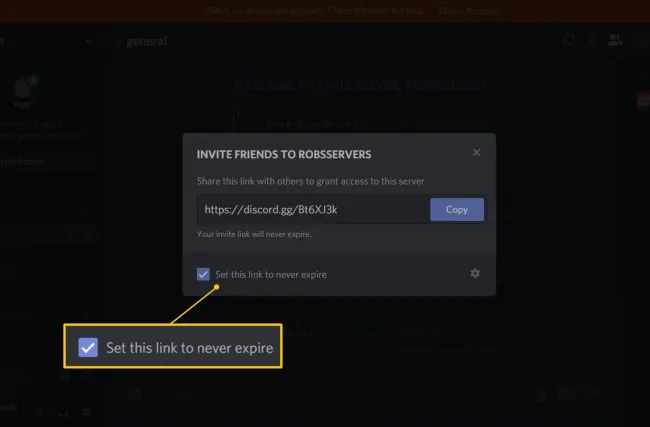Viewport: 650px width, 427px height.
Task: Toggle notification bell in channel header
Action: coord(570,40)
